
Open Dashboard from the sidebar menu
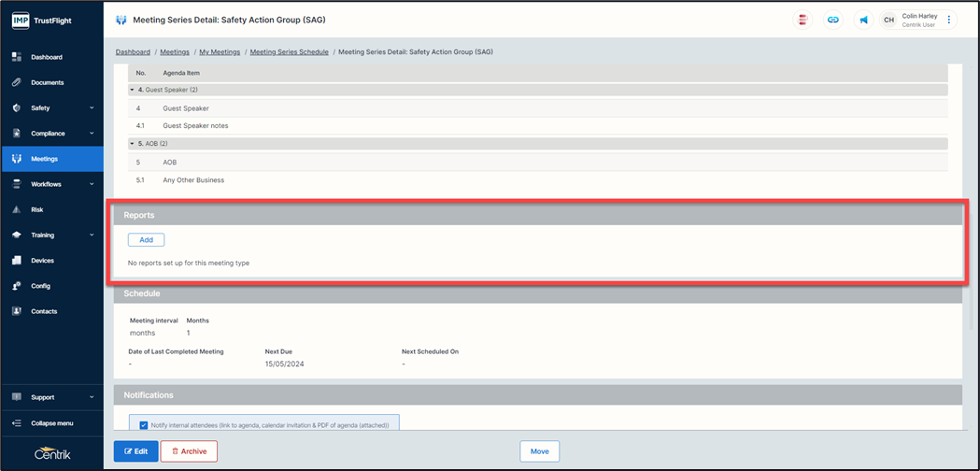(52, 57)
